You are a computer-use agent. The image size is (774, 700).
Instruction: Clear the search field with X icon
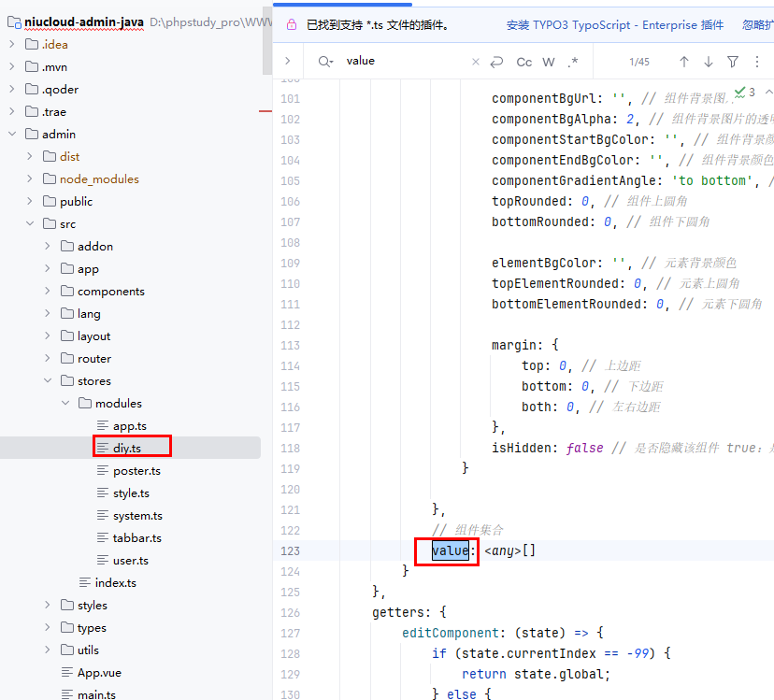point(475,62)
